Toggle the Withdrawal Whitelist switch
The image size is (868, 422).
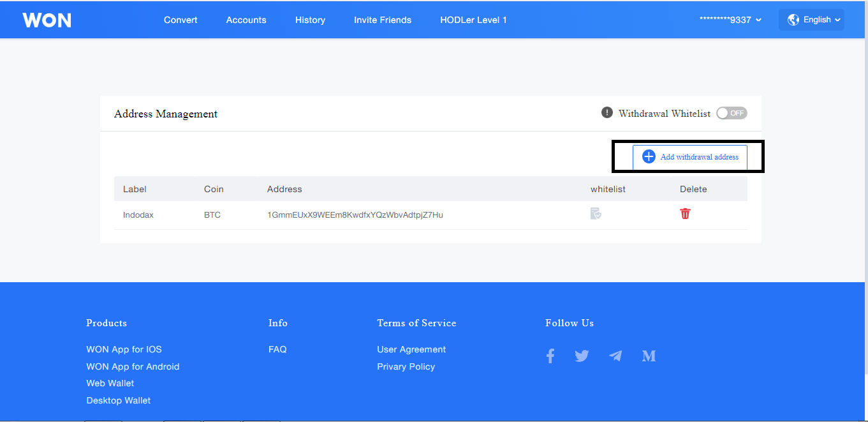point(731,113)
